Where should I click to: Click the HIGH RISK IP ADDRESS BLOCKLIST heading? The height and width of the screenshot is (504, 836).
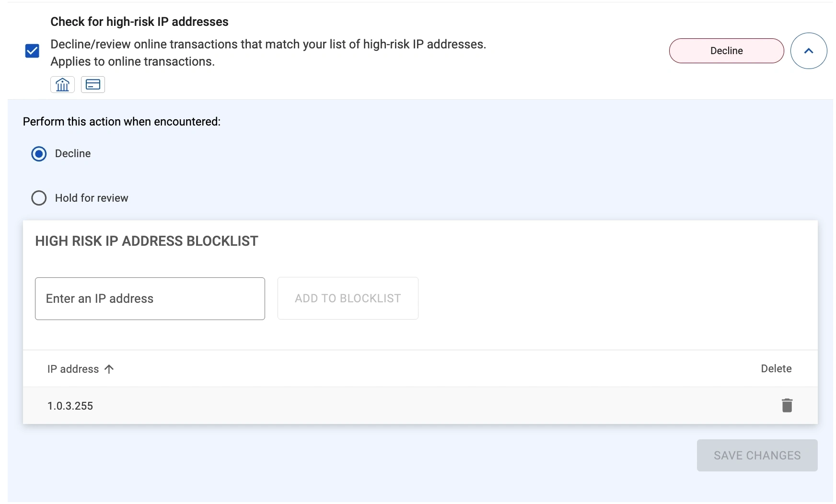tap(147, 241)
